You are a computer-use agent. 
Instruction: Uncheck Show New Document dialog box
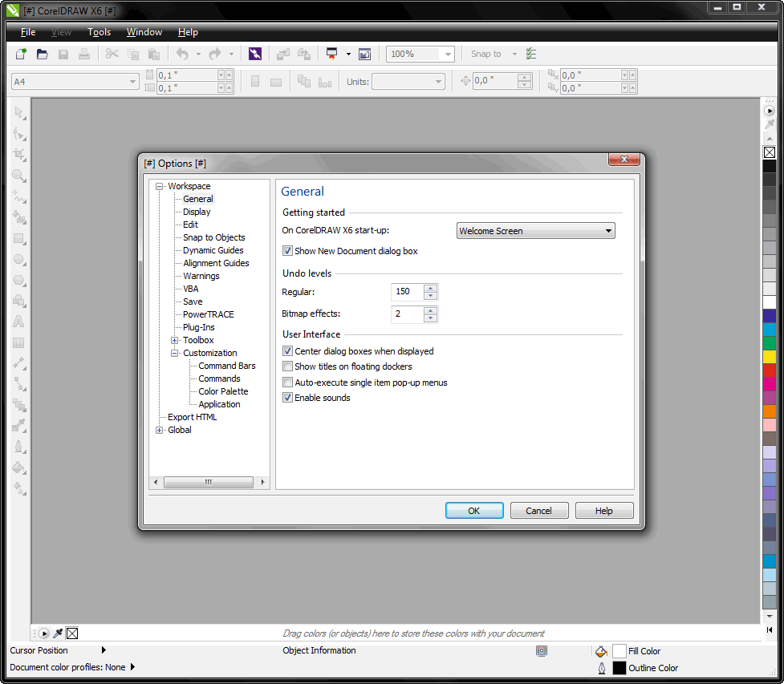click(x=288, y=251)
